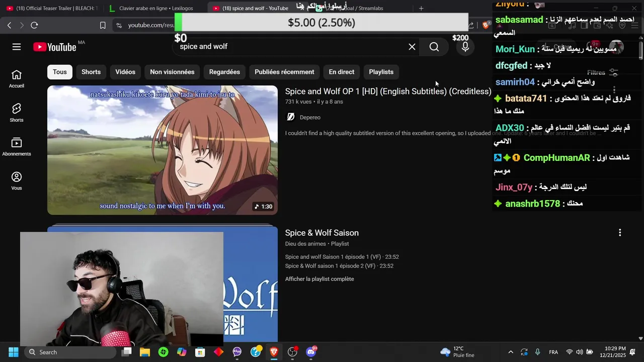
Task: Open Spice & Wolf saison 1 épisode 2 (VF)
Action: tap(339, 266)
